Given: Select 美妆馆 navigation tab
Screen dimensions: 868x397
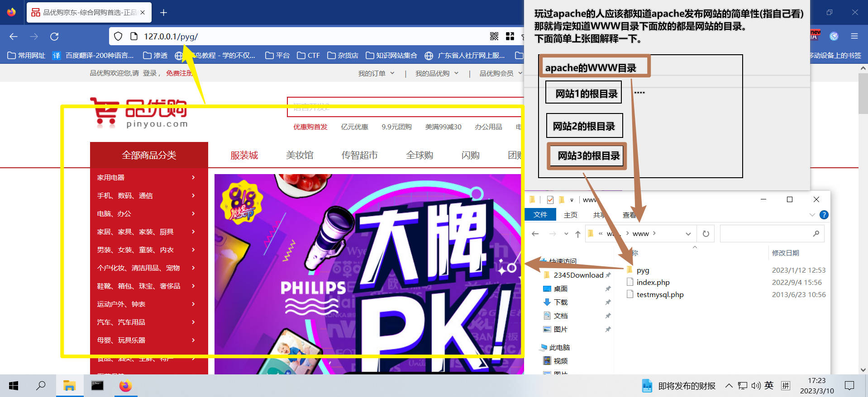Looking at the screenshot, I should pyautogui.click(x=300, y=155).
